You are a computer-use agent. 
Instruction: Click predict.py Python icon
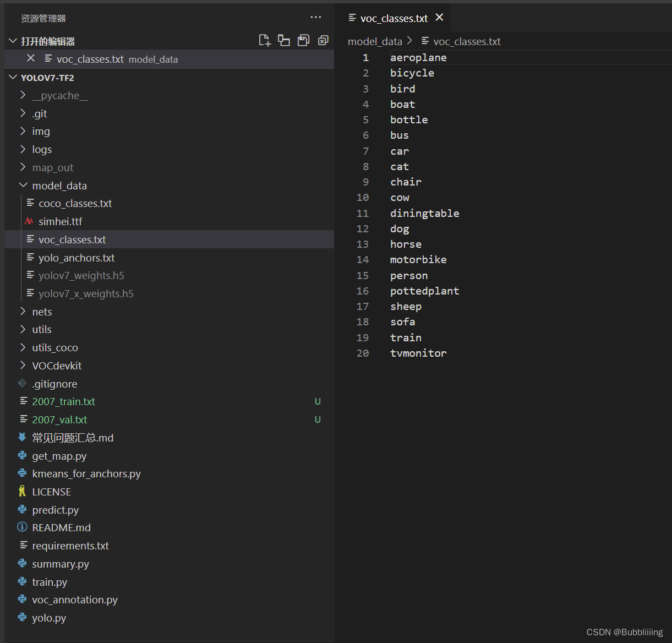[x=22, y=509]
